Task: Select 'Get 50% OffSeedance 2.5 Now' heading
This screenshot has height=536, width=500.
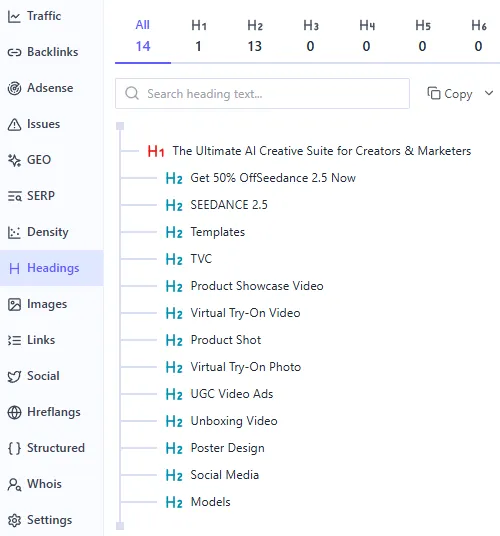Action: pos(273,178)
